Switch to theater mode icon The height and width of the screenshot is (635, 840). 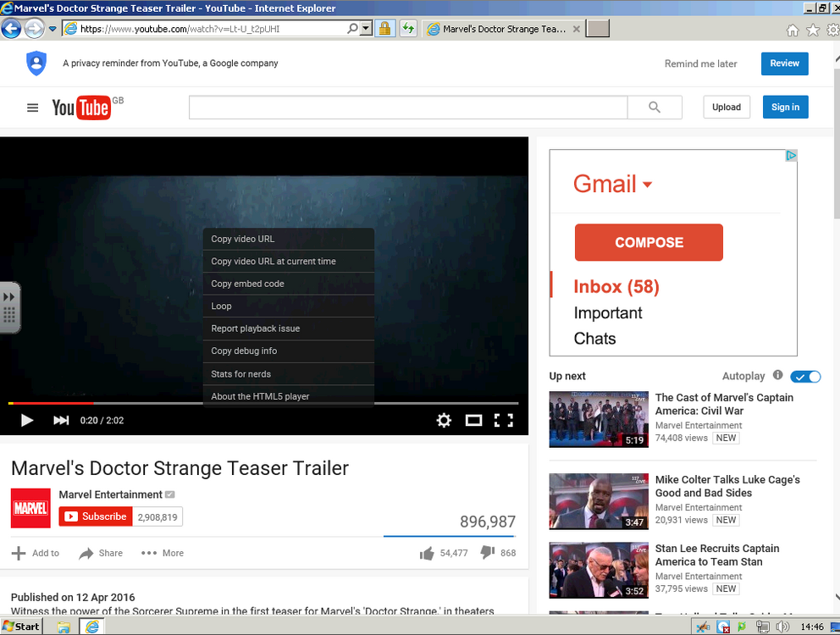click(473, 420)
